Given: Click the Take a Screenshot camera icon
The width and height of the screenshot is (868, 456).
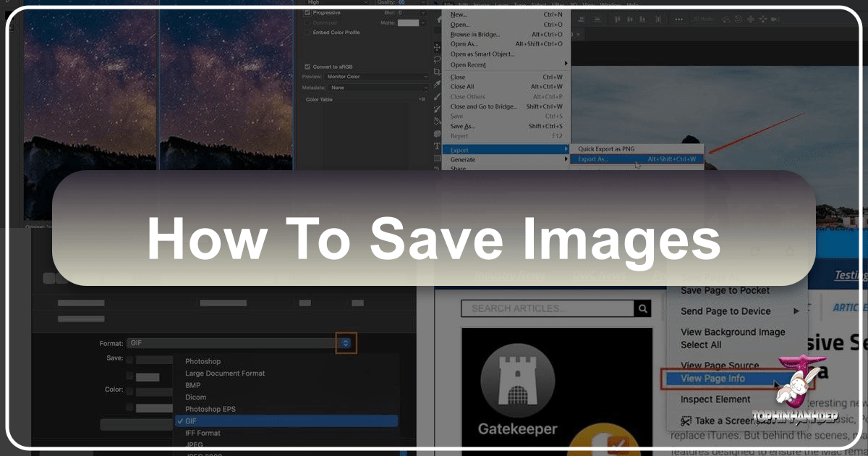Looking at the screenshot, I should pos(686,421).
